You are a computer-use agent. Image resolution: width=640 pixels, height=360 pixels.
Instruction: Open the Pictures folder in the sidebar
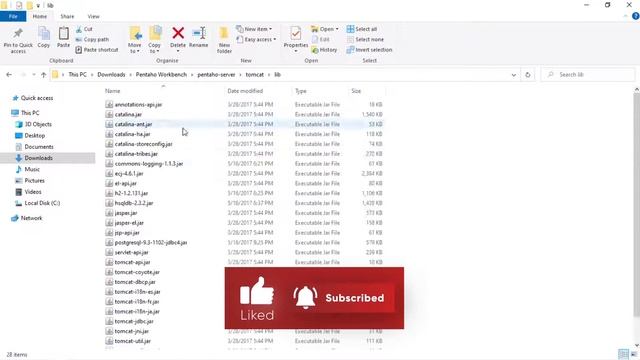[x=30, y=181]
